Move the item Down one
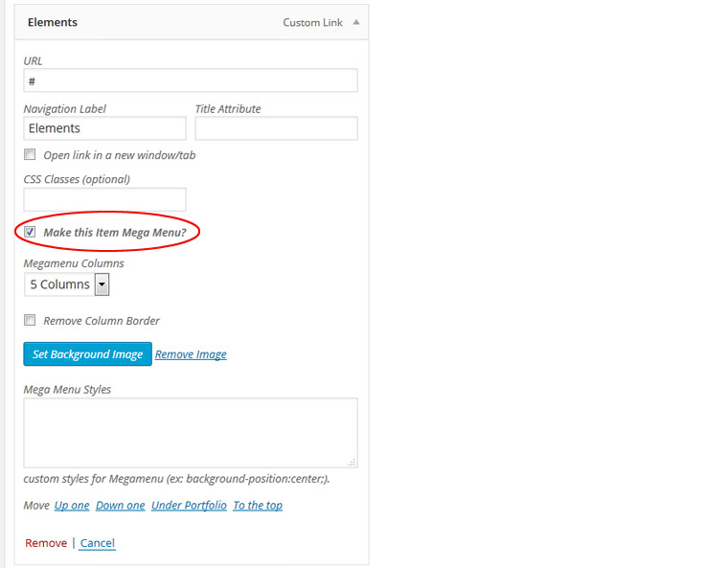728x568 pixels. click(121, 505)
